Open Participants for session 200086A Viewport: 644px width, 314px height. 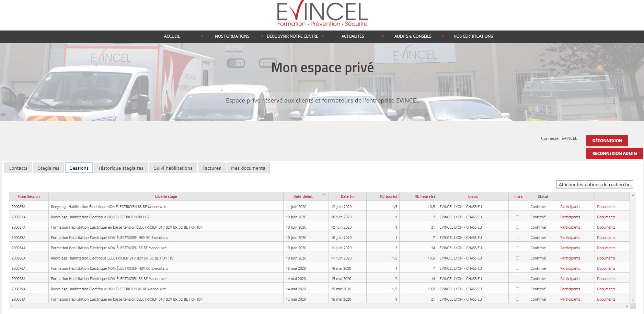570,258
